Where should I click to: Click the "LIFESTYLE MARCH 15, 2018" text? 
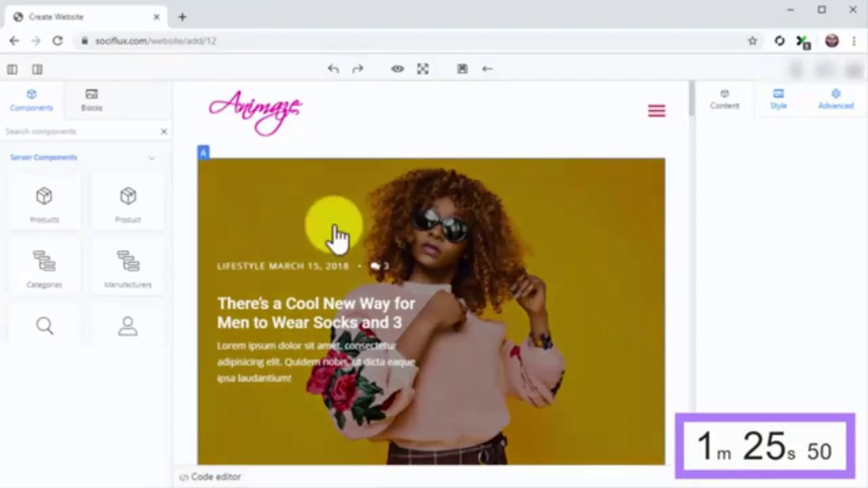[x=283, y=266]
